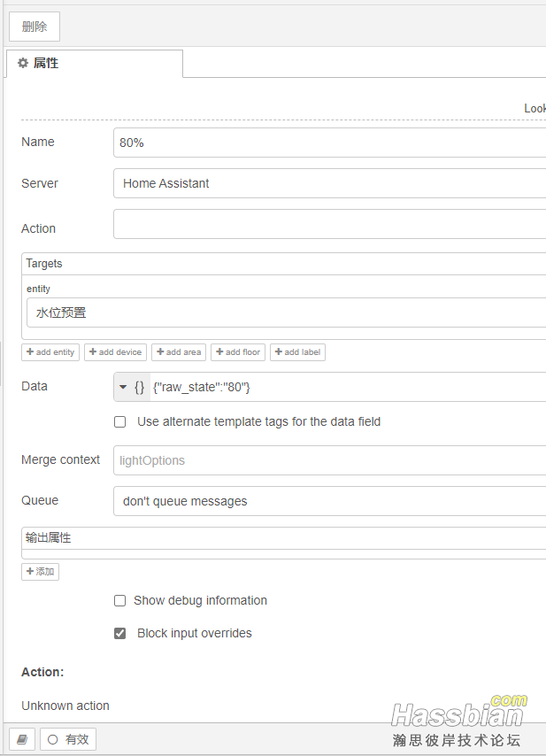546x756 pixels.
Task: Click the add device button
Action: (x=115, y=352)
